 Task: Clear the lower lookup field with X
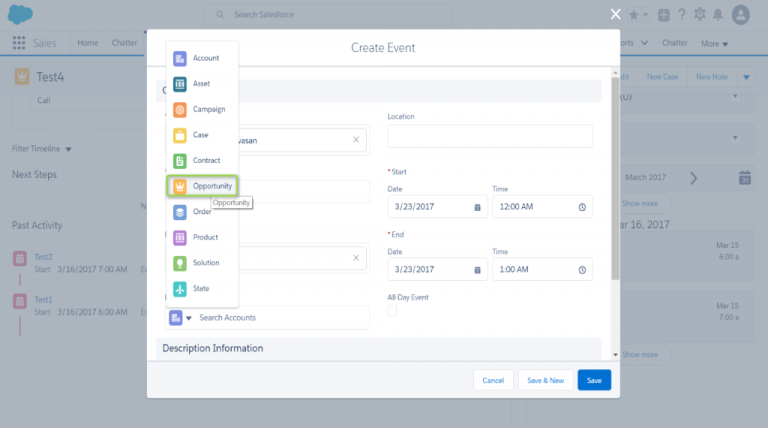[356, 258]
